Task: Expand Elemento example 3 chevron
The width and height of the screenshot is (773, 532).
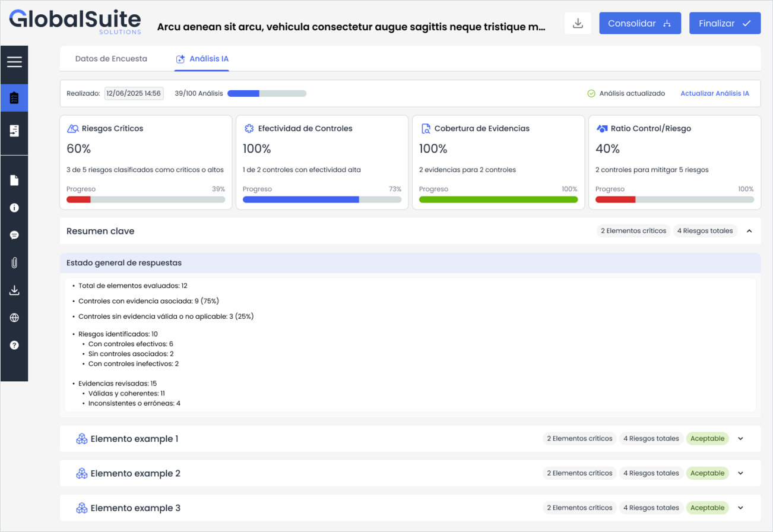Action: (740, 508)
